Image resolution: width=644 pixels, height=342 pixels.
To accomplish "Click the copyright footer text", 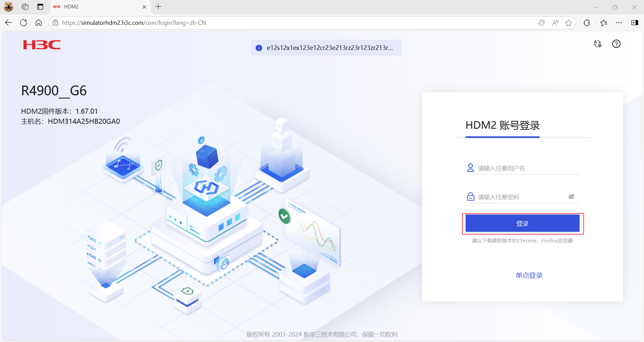I will tap(322, 334).
